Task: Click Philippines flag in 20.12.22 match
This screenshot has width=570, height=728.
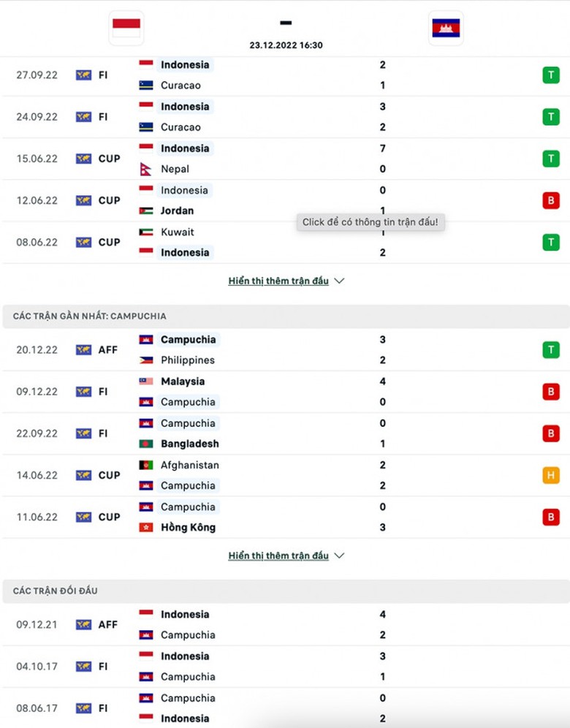Action: tap(146, 360)
